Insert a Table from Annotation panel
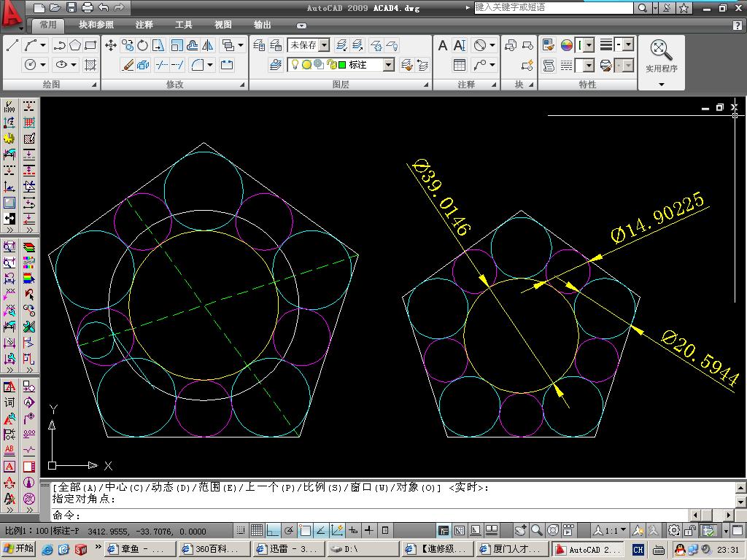The image size is (747, 560). click(460, 65)
